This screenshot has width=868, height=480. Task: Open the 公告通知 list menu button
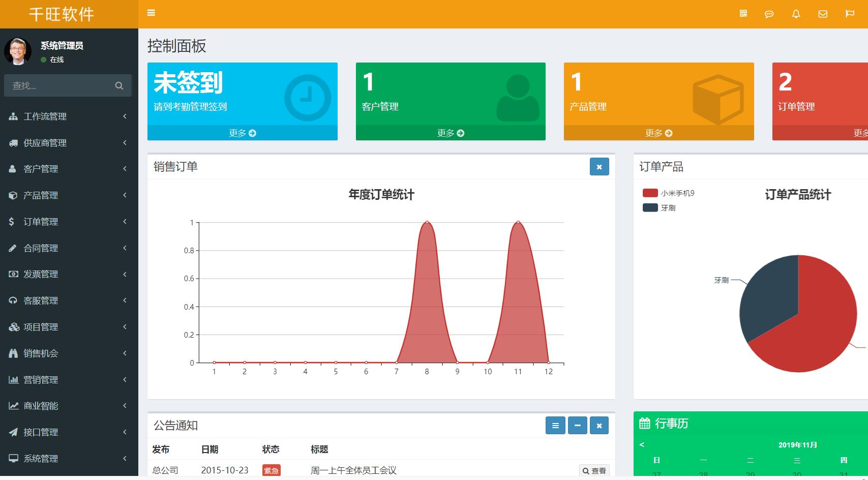tap(555, 426)
